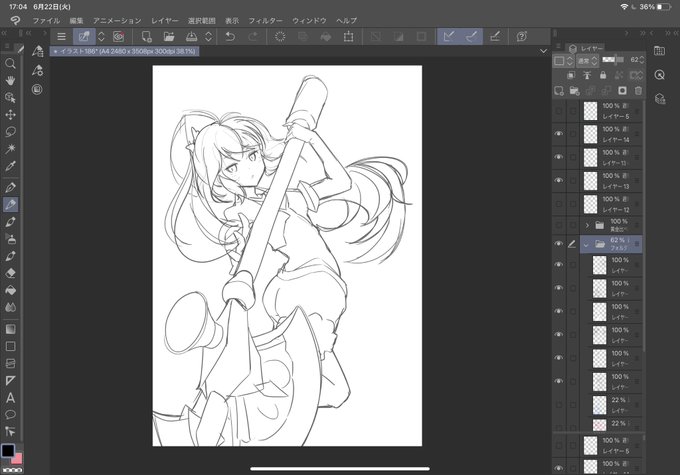Select the Operation object tool
Viewport: 680px width, 475px height.
pyautogui.click(x=10, y=98)
